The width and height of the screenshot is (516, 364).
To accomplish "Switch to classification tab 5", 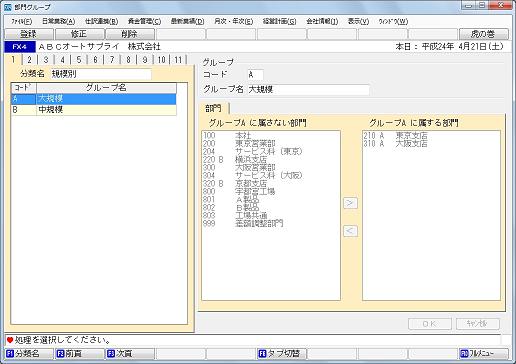I will [x=79, y=60].
